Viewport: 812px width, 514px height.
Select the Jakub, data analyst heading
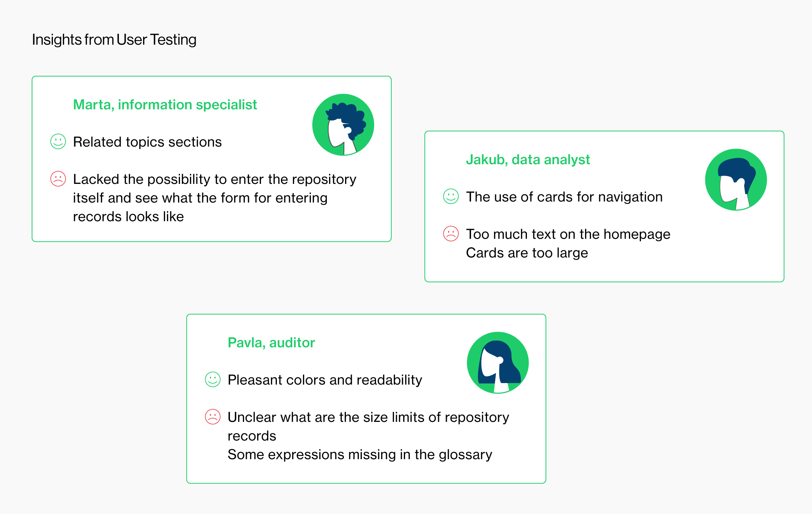click(528, 160)
